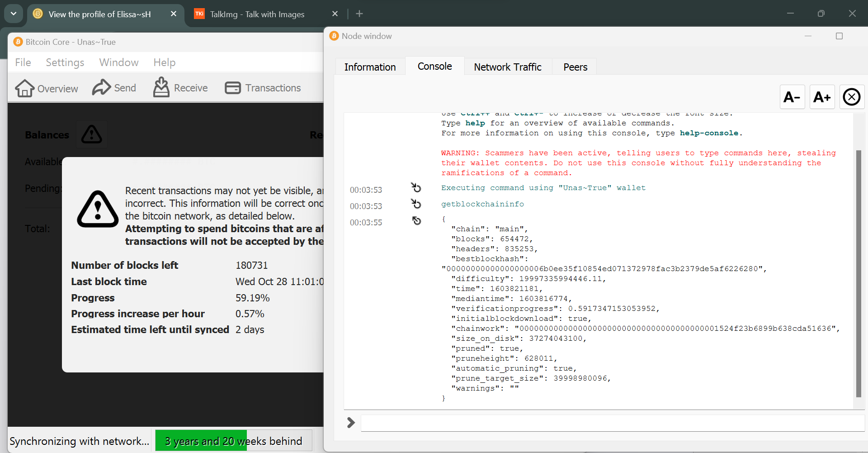
Task: Click the Balances heading
Action: (47, 135)
